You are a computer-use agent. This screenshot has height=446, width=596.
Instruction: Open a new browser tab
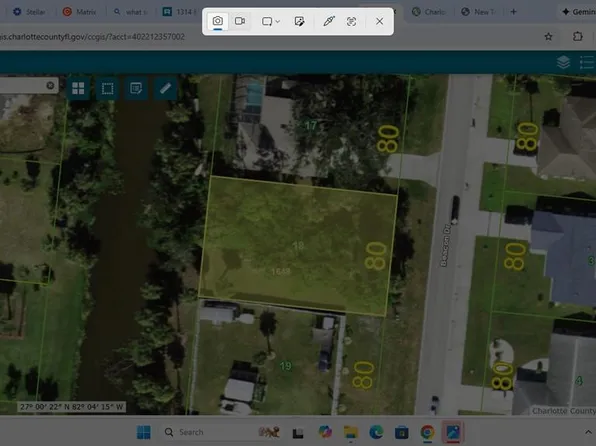pos(514,12)
